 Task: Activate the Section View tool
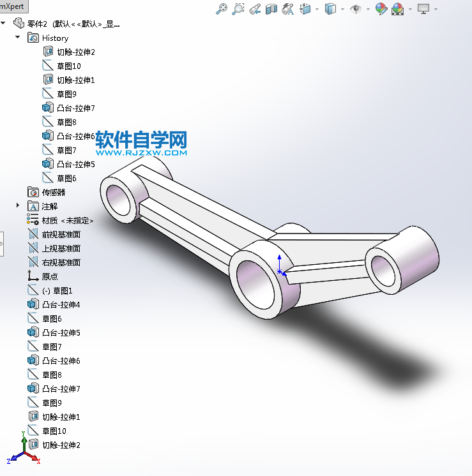coord(271,9)
